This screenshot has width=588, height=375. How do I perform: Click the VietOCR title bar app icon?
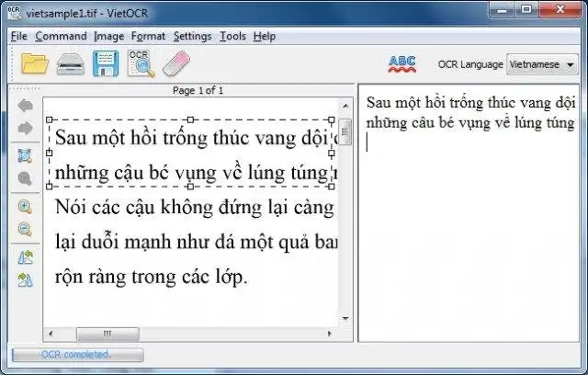(x=15, y=13)
